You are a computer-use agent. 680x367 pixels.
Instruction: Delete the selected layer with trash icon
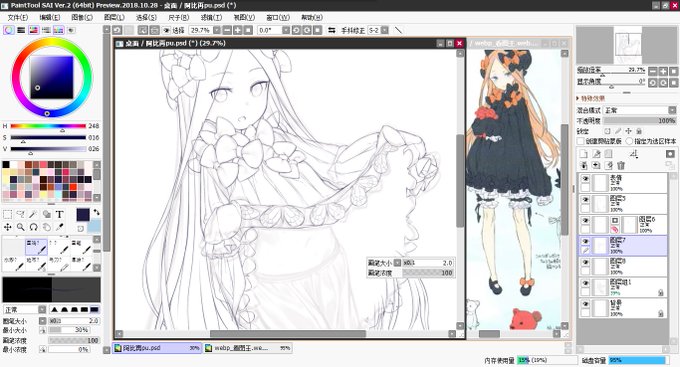tap(621, 165)
